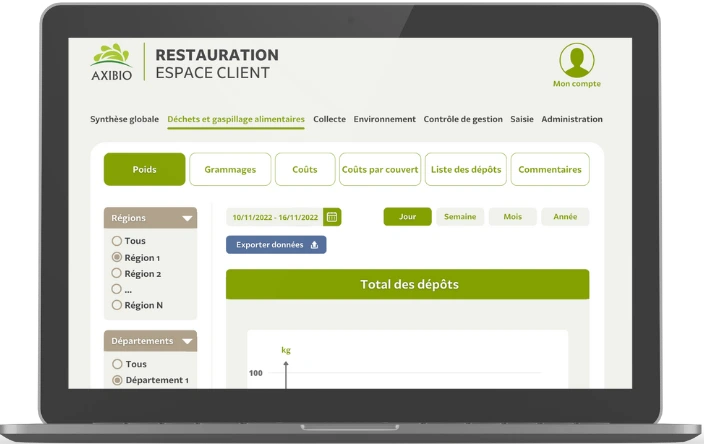Screen dimensions: 704x444
Task: Open the calendar date picker icon
Action: tap(332, 217)
